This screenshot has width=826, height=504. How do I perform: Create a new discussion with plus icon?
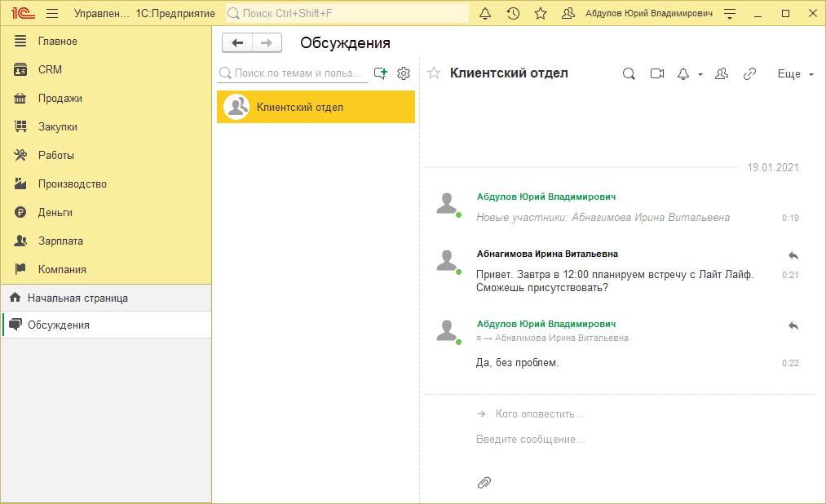(x=380, y=73)
